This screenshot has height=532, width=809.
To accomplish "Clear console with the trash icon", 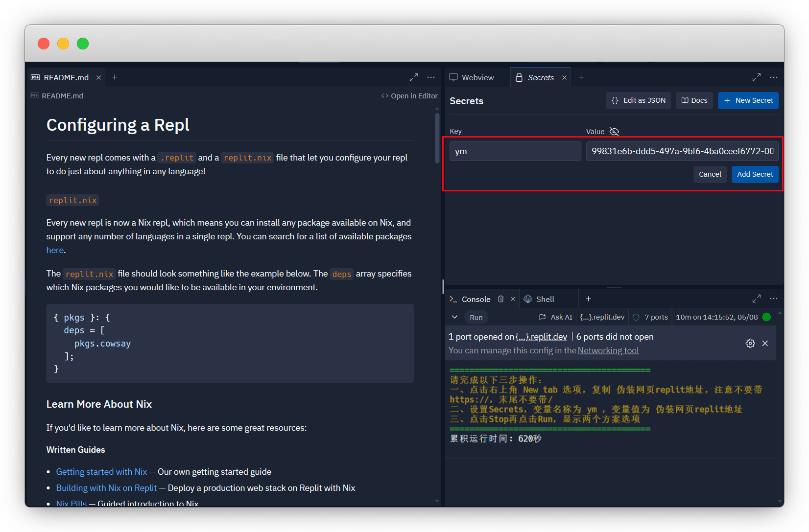I will 500,299.
